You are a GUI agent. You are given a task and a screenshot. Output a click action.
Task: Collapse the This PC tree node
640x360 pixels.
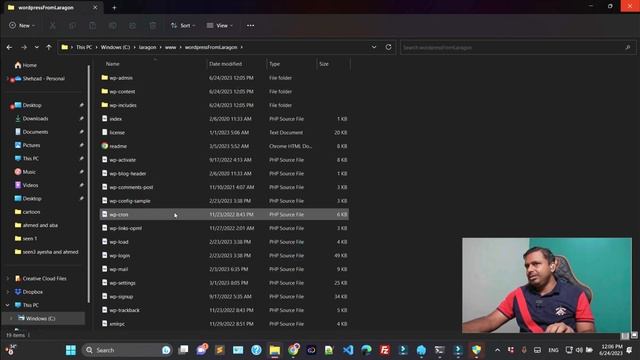[x=7, y=305]
